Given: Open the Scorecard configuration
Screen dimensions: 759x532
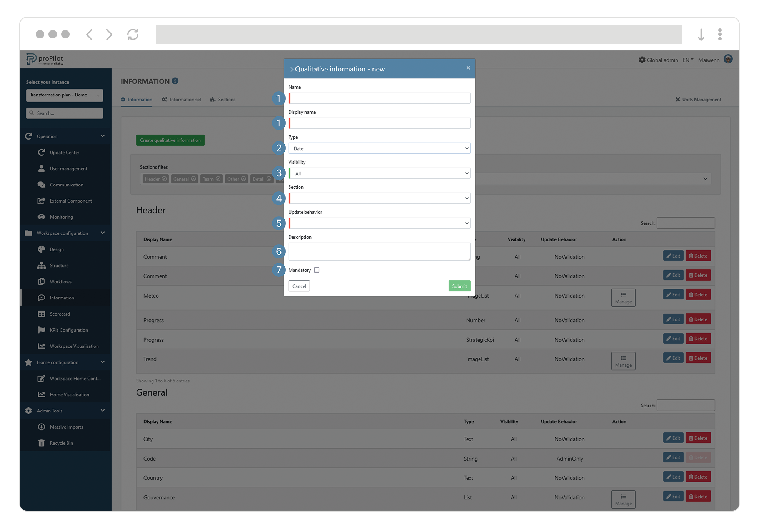Looking at the screenshot, I should (60, 314).
